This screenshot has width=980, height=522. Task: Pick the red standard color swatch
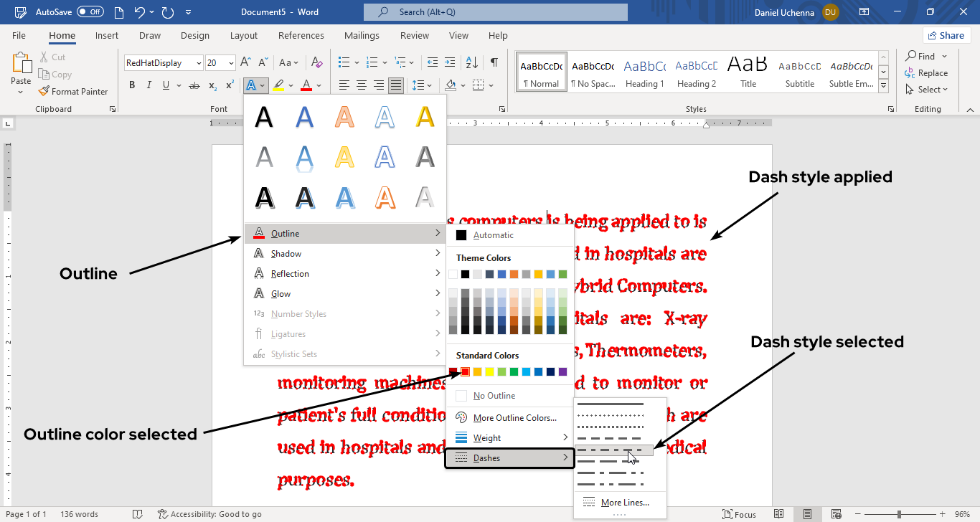pyautogui.click(x=465, y=371)
